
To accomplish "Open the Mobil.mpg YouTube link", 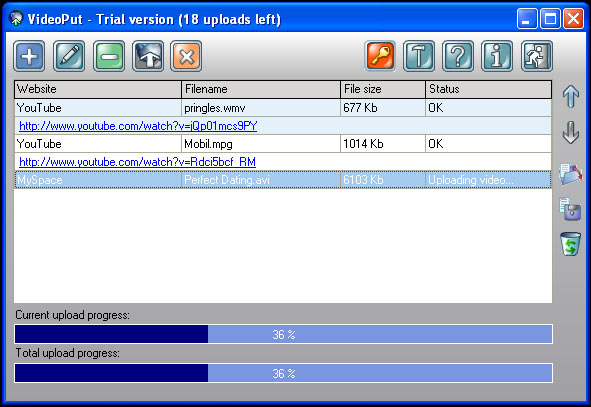I will click(x=137, y=162).
